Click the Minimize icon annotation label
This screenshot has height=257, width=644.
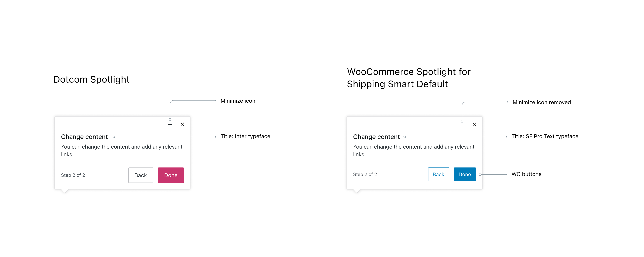238,101
